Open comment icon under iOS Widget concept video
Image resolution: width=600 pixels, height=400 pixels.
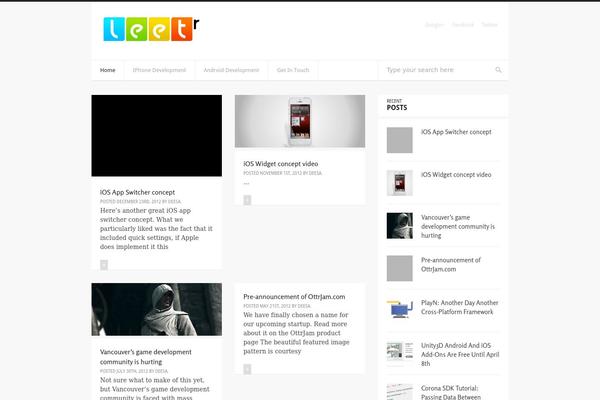click(x=247, y=200)
